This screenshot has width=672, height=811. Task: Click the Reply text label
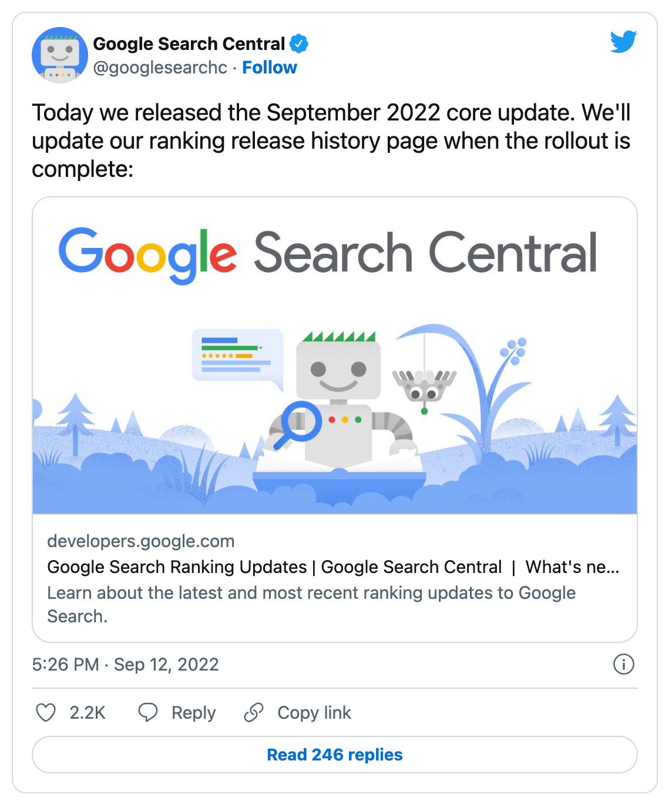pos(193,713)
